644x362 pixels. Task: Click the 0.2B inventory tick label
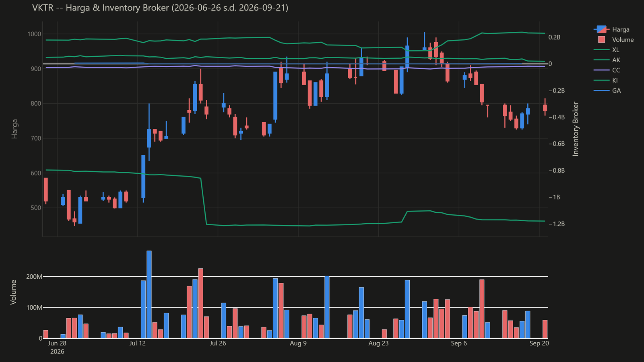(x=554, y=37)
